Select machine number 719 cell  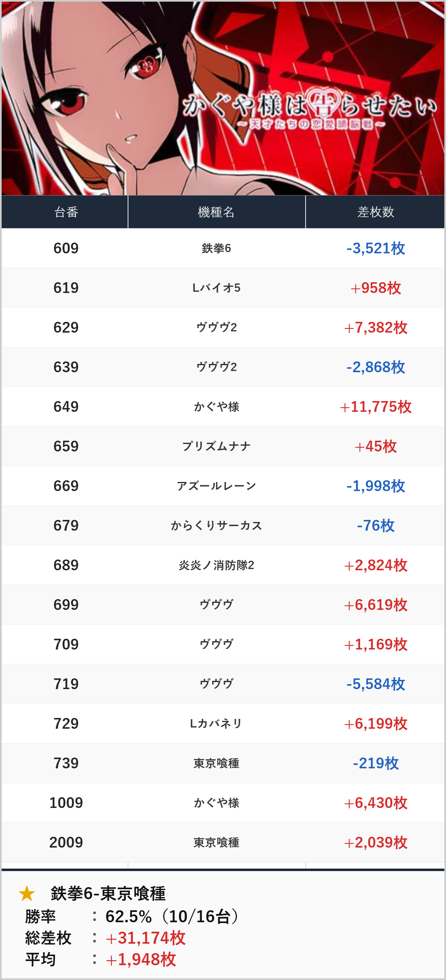tap(66, 684)
